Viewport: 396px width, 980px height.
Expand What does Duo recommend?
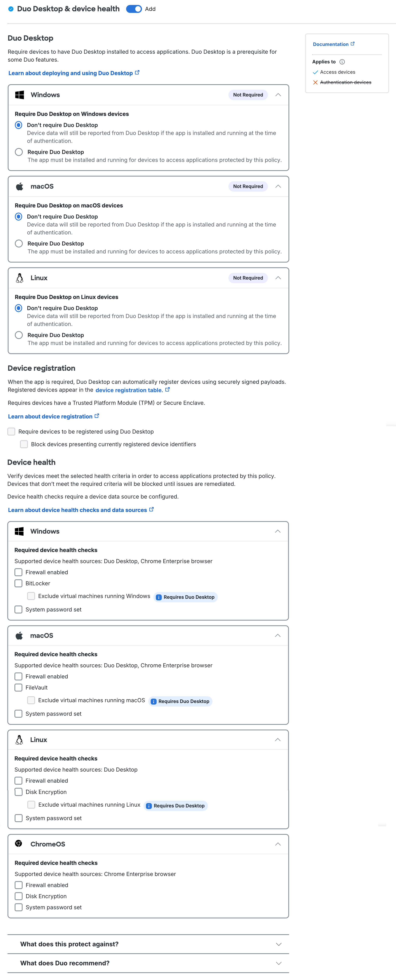click(x=279, y=963)
